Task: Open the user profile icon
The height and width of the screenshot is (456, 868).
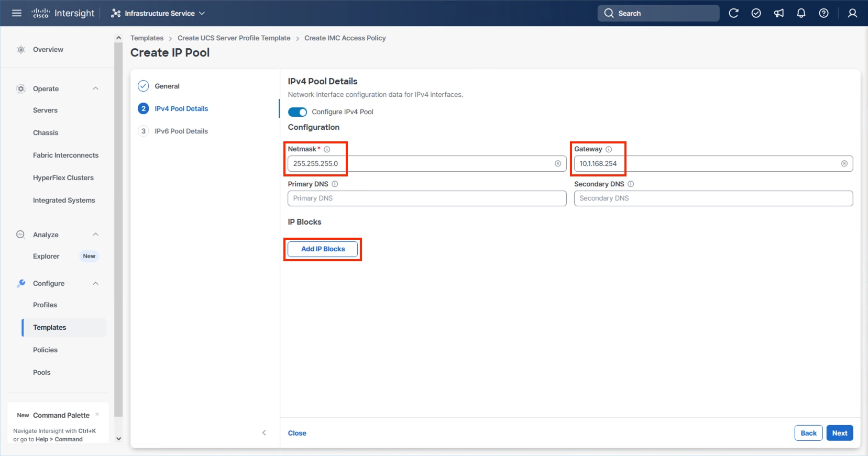Action: [852, 13]
